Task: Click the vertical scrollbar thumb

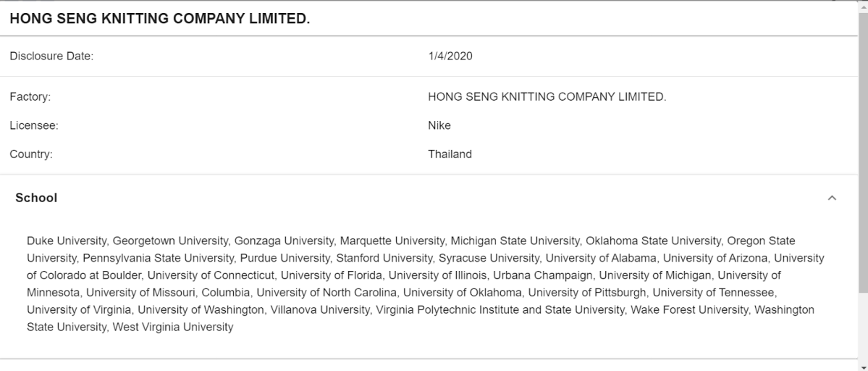Action: 862,145
